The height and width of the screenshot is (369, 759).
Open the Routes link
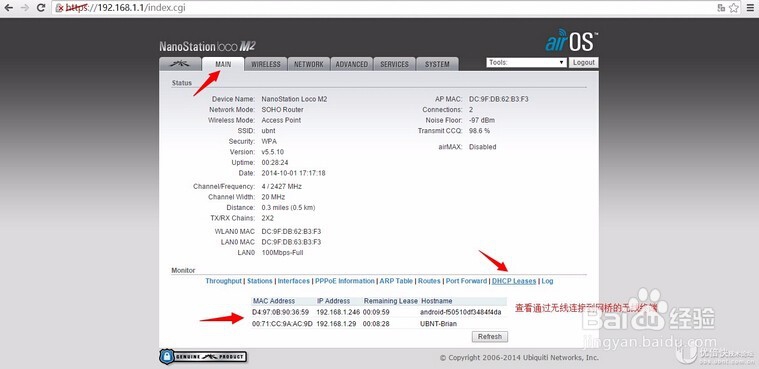click(x=429, y=281)
